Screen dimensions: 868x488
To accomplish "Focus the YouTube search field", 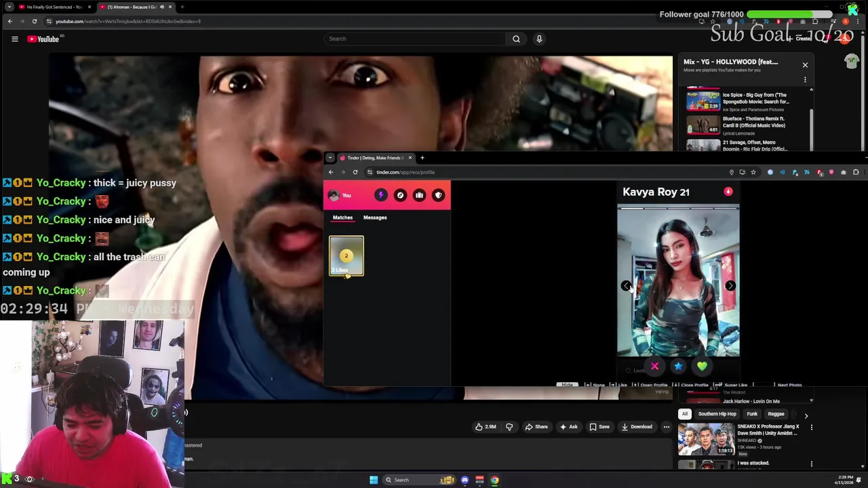I will pyautogui.click(x=415, y=39).
